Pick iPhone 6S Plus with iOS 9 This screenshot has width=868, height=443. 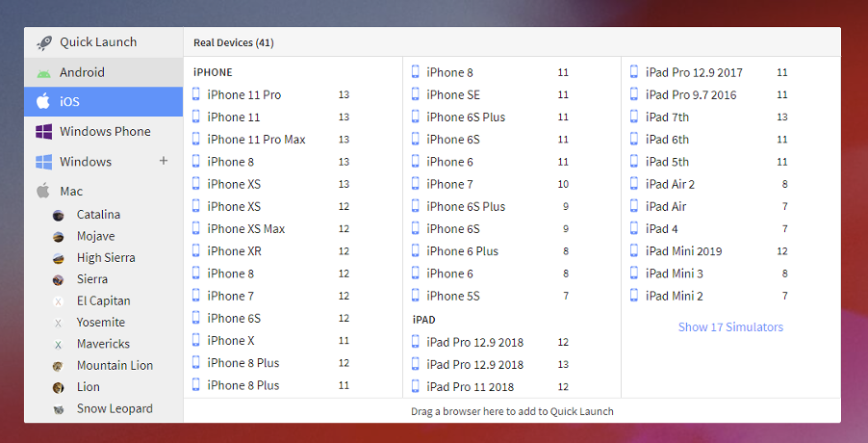(491, 206)
